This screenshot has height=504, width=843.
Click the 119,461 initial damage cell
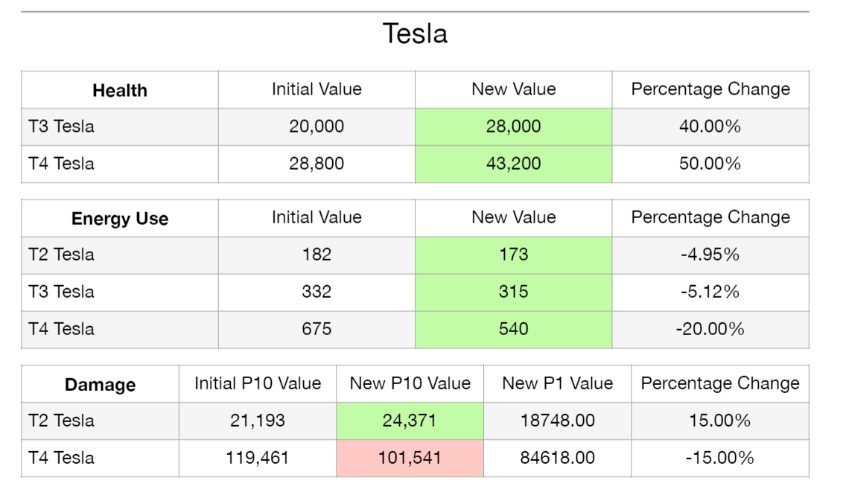tap(258, 458)
